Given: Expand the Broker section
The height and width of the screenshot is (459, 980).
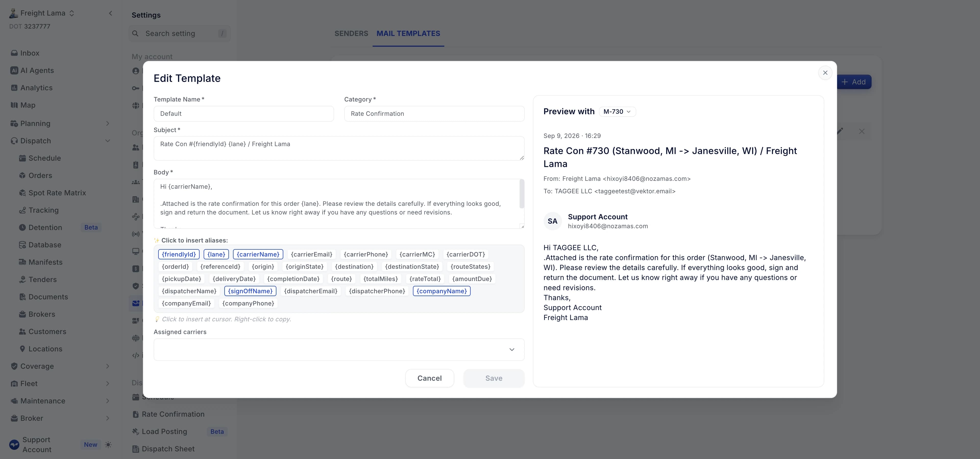Looking at the screenshot, I should pos(108,418).
